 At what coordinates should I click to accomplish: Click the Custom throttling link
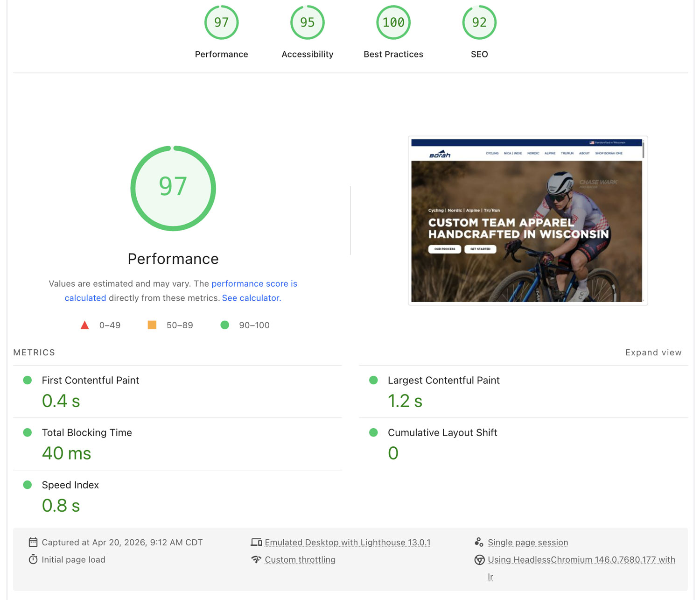point(300,559)
